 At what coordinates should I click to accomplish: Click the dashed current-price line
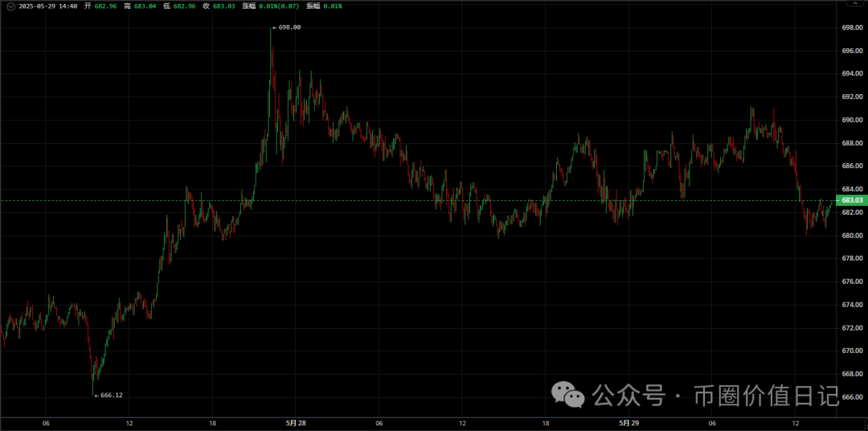pyautogui.click(x=402, y=200)
